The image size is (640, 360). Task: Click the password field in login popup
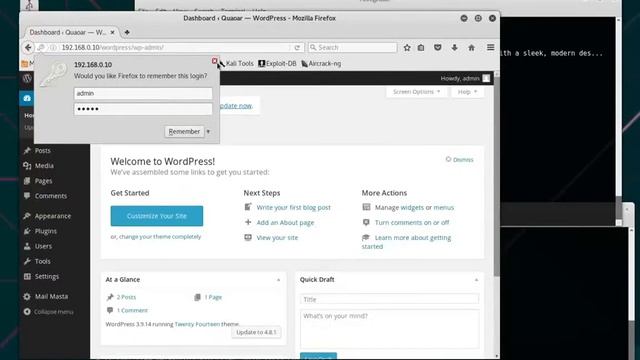point(143,109)
